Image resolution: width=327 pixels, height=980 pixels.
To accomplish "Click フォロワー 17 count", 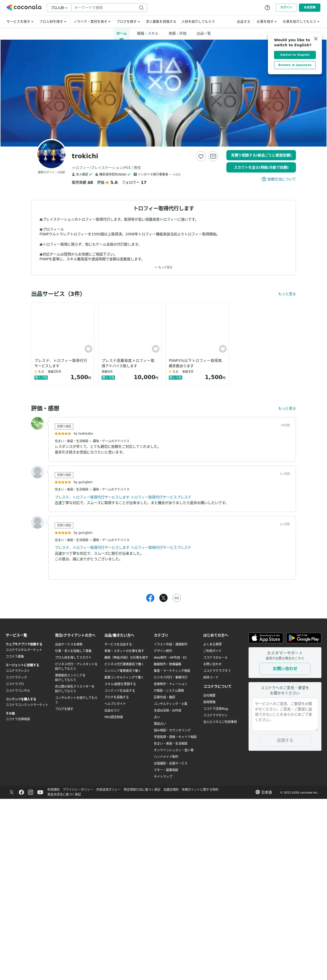I will pyautogui.click(x=134, y=183).
